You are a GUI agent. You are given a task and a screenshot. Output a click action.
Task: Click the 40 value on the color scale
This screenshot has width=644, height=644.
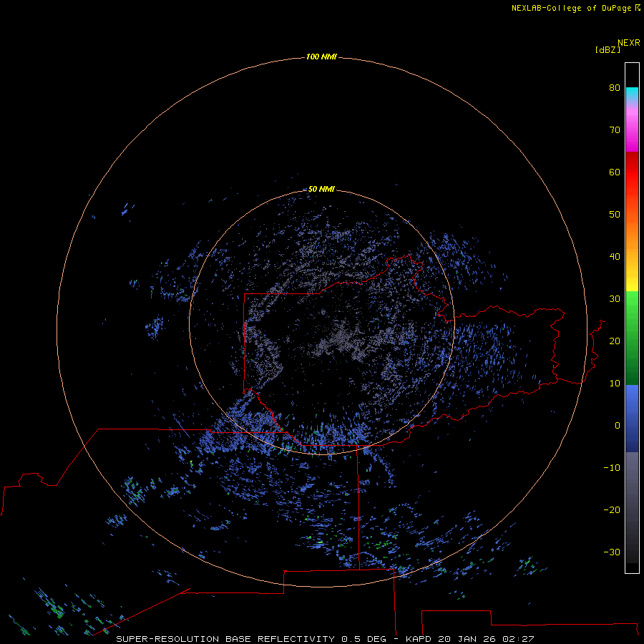click(615, 257)
